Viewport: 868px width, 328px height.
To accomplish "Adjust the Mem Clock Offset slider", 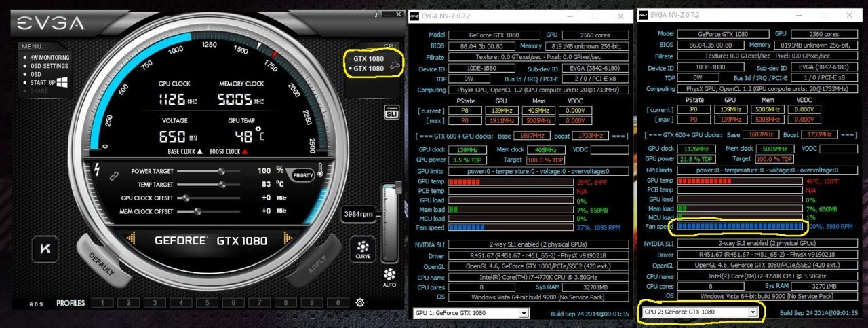I will click(208, 211).
